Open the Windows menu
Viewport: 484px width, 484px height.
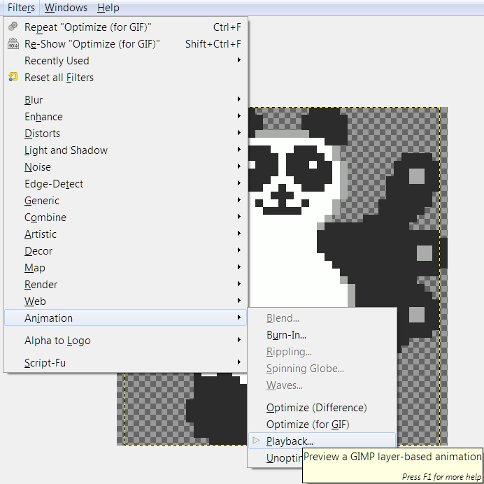(x=66, y=7)
